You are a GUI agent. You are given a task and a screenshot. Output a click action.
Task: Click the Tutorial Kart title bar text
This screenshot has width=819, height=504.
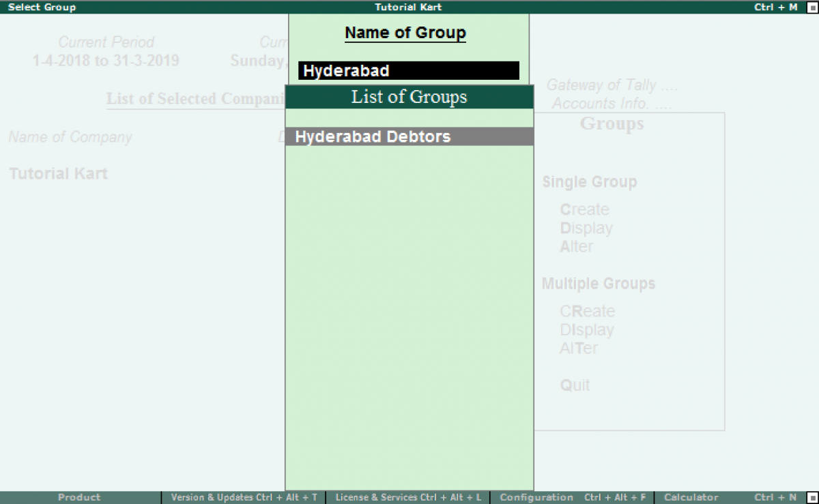(x=408, y=8)
